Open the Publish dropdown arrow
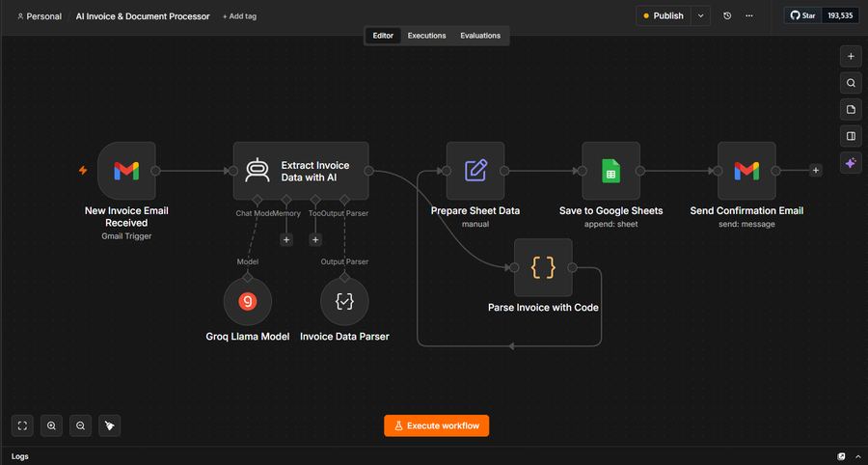This screenshot has width=868, height=465. (x=701, y=16)
